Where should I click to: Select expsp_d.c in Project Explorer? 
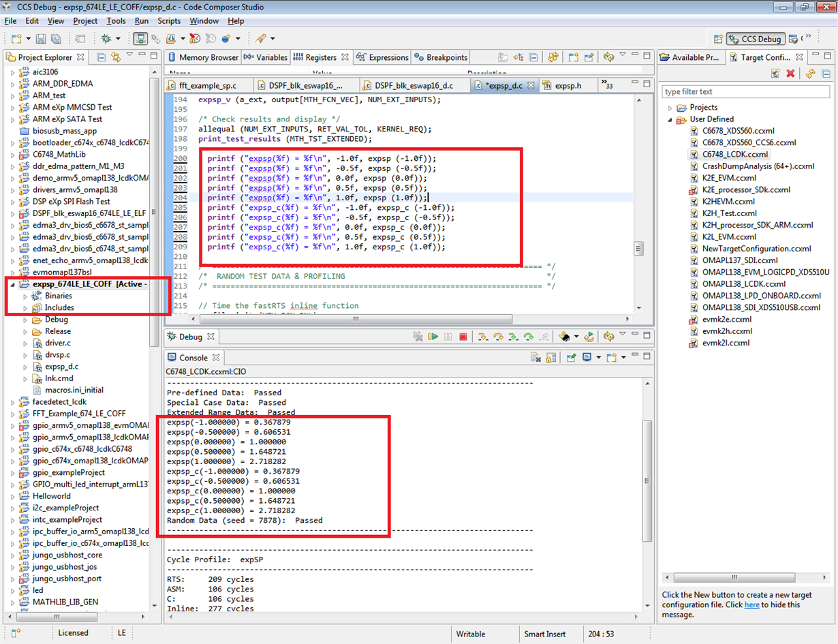(x=61, y=367)
